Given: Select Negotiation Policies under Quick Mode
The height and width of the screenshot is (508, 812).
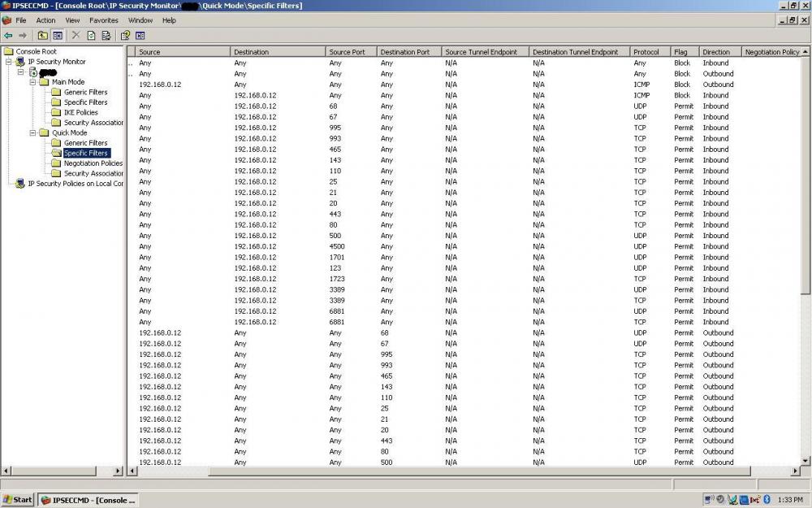Looking at the screenshot, I should [x=93, y=163].
